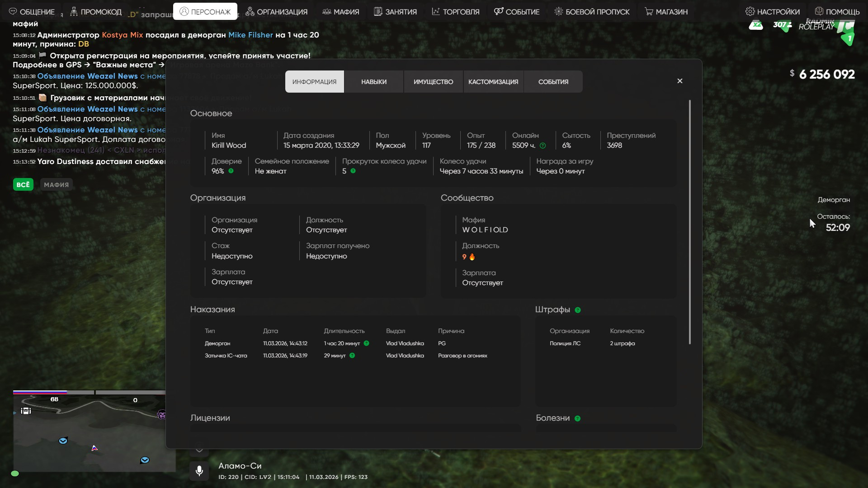The width and height of the screenshot is (868, 488).
Task: Close the character information panel
Action: [679, 81]
